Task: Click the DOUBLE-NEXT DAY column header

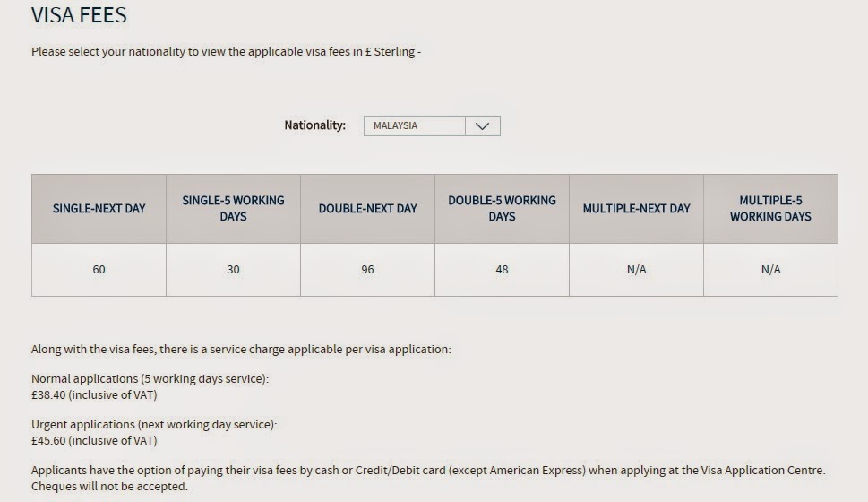Action: 367,209
